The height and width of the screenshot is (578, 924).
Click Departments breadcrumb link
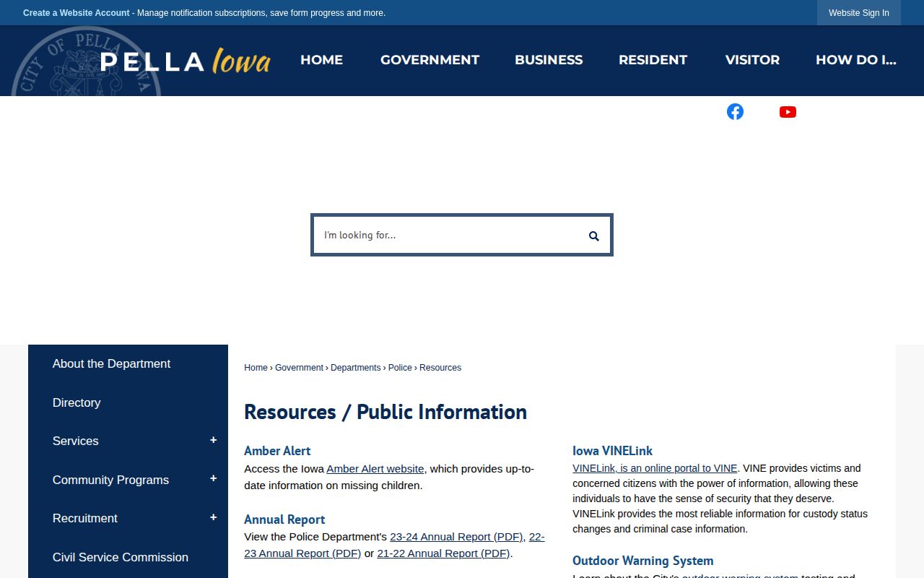click(355, 368)
